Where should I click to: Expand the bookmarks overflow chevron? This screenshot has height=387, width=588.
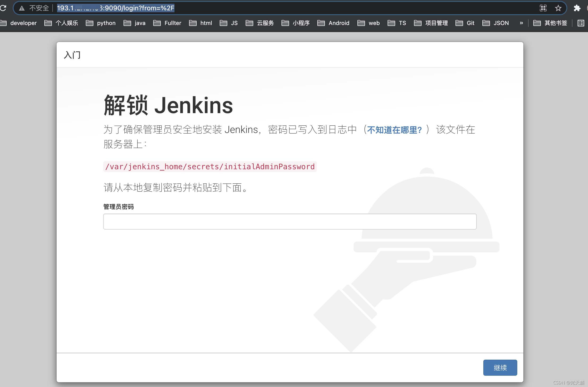pos(521,23)
